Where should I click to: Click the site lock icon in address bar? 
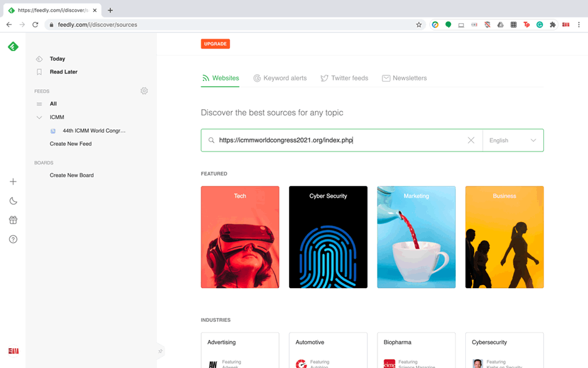tap(51, 25)
